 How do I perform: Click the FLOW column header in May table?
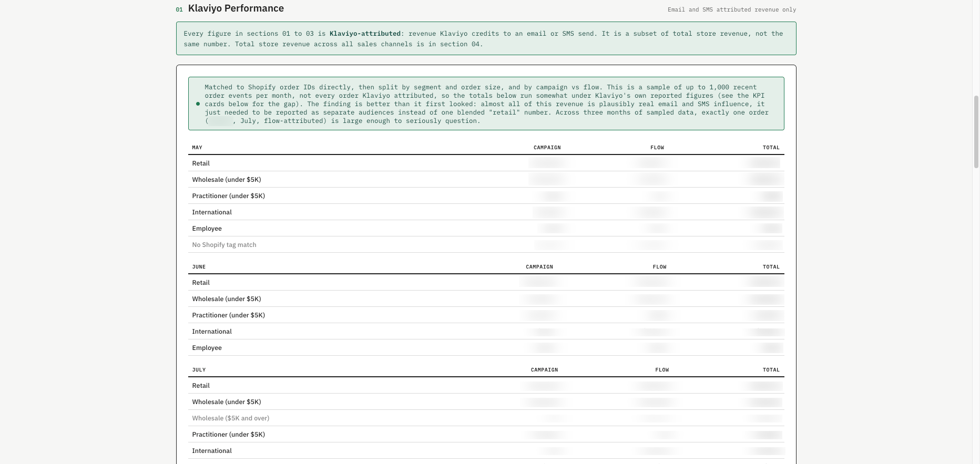[657, 148]
